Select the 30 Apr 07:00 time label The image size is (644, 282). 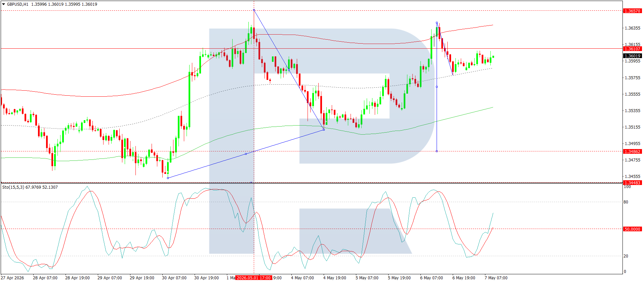click(x=174, y=278)
